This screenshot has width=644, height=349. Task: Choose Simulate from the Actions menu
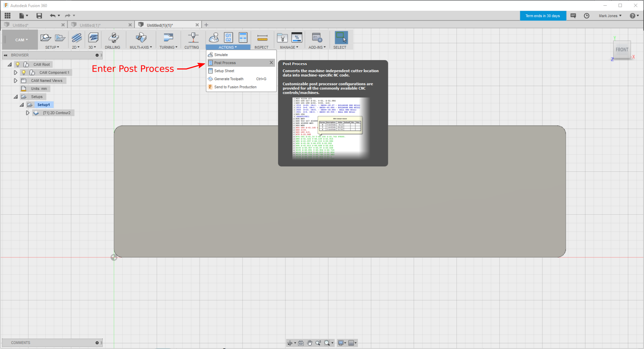tap(241, 55)
